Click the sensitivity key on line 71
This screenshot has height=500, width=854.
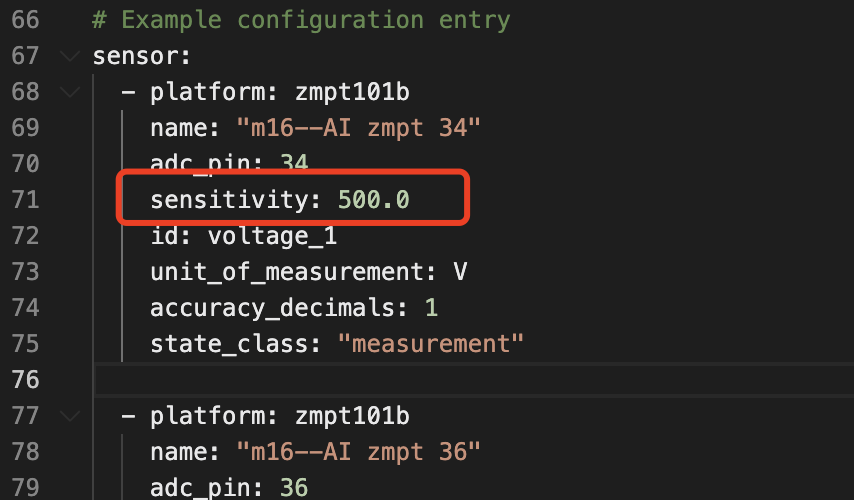tap(228, 200)
